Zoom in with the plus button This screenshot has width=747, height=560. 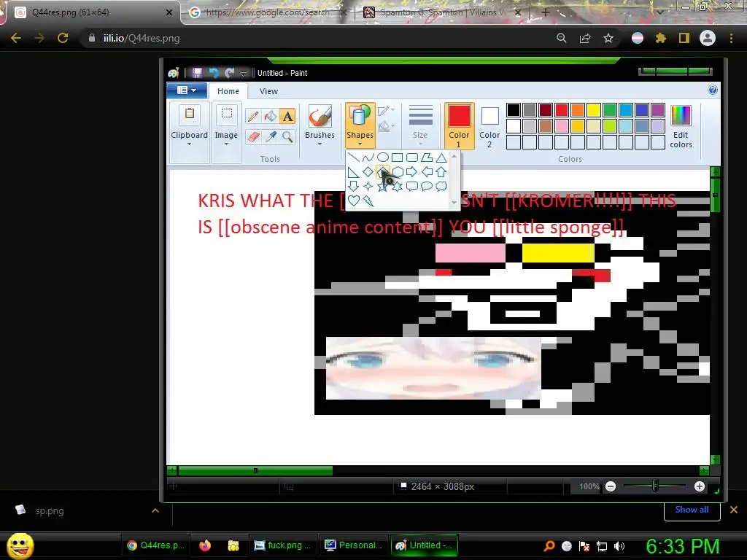700,486
